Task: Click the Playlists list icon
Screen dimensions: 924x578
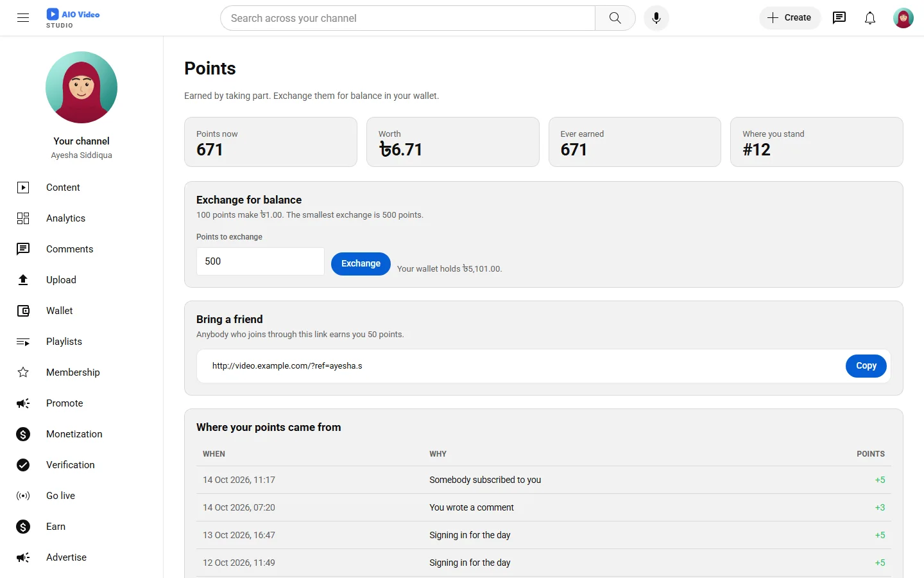Action: (23, 342)
